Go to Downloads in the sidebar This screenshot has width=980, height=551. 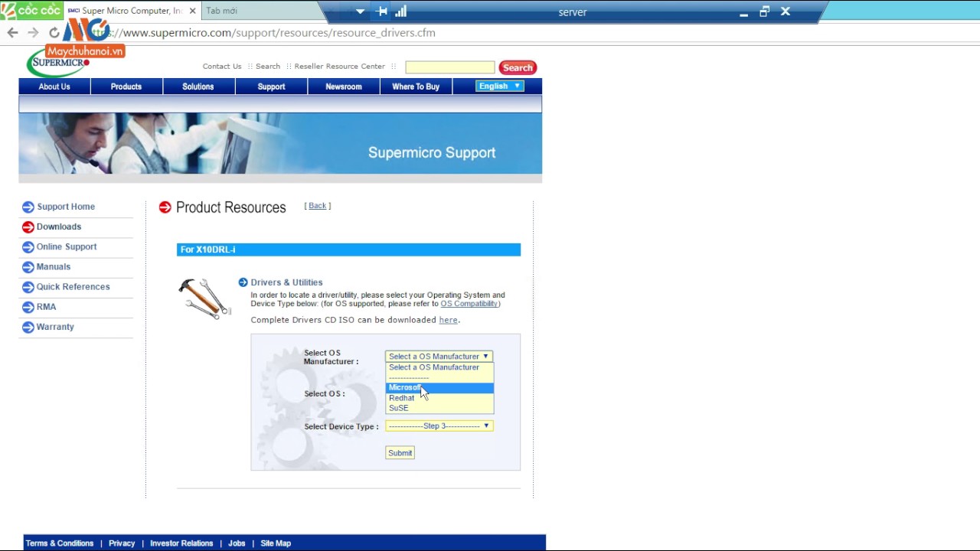tap(59, 227)
